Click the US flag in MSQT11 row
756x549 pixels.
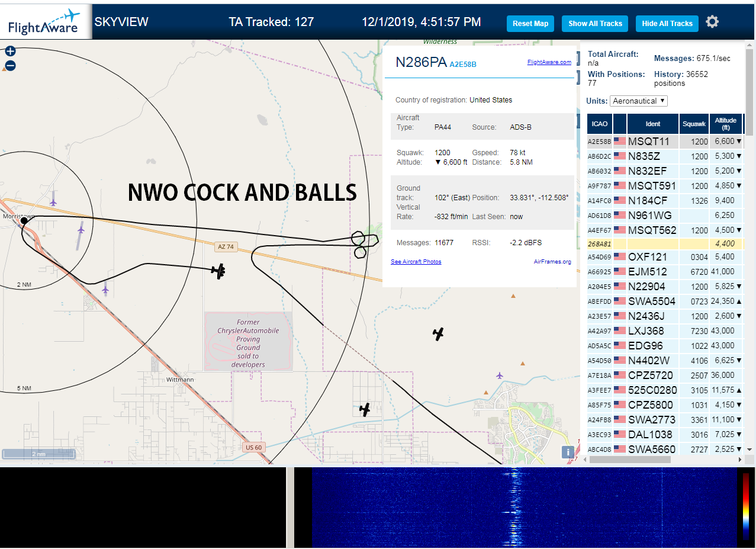coord(620,141)
